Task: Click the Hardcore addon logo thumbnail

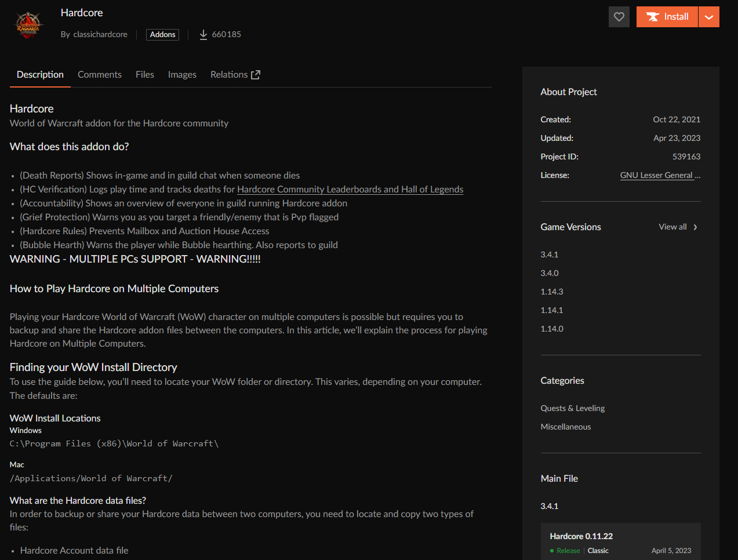Action: 28,25
